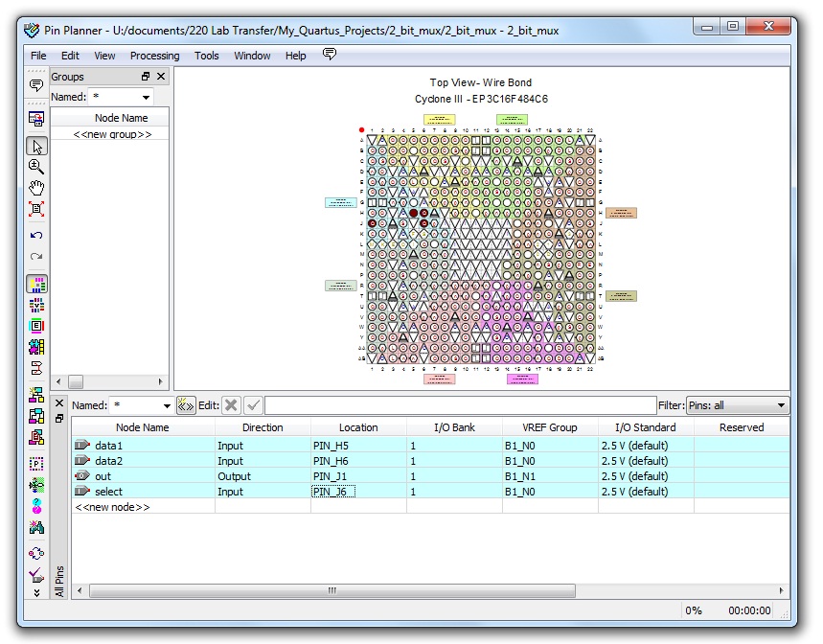This screenshot has width=823, height=644.
Task: Open the File menu
Action: click(38, 56)
